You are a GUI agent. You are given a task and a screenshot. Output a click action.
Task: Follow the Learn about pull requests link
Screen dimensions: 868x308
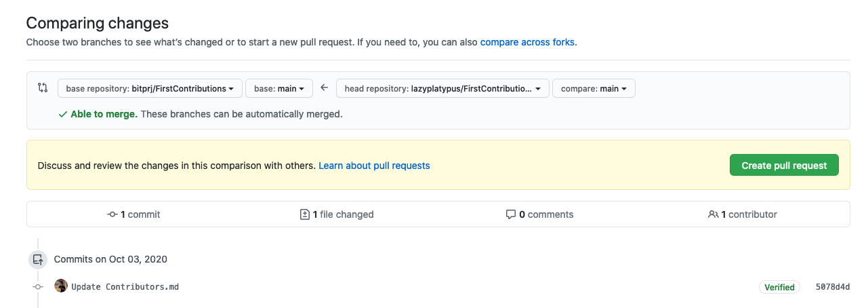(374, 166)
